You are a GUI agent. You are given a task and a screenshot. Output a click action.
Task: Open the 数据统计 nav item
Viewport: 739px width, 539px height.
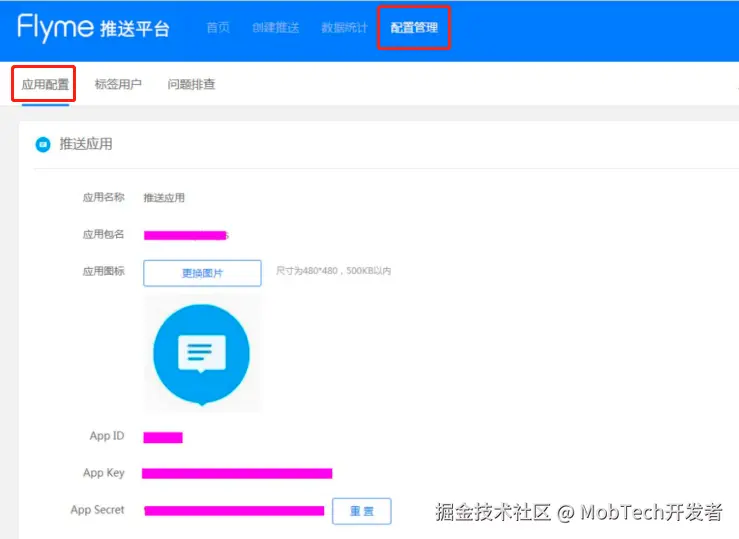tap(344, 28)
